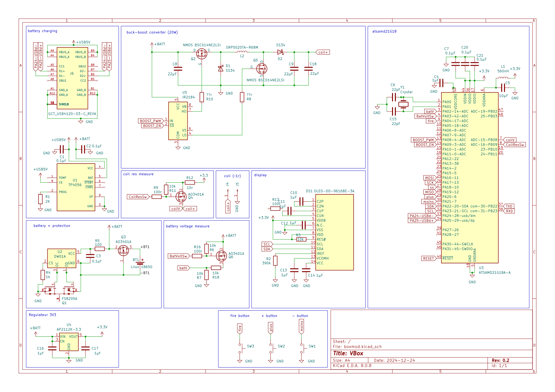The height and width of the screenshot is (392, 555).
Task: Select the BT1 Liion 18650 battery symbol
Action: pyautogui.click(x=140, y=262)
